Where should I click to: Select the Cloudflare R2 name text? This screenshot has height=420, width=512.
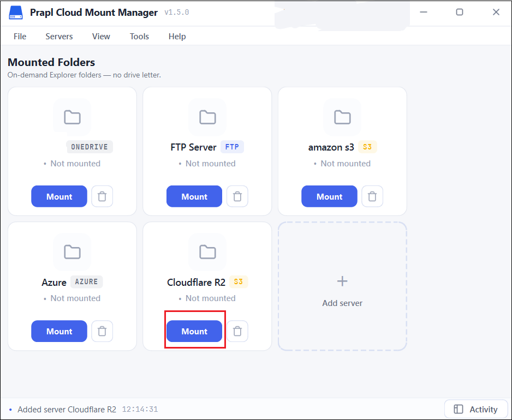pyautogui.click(x=197, y=283)
